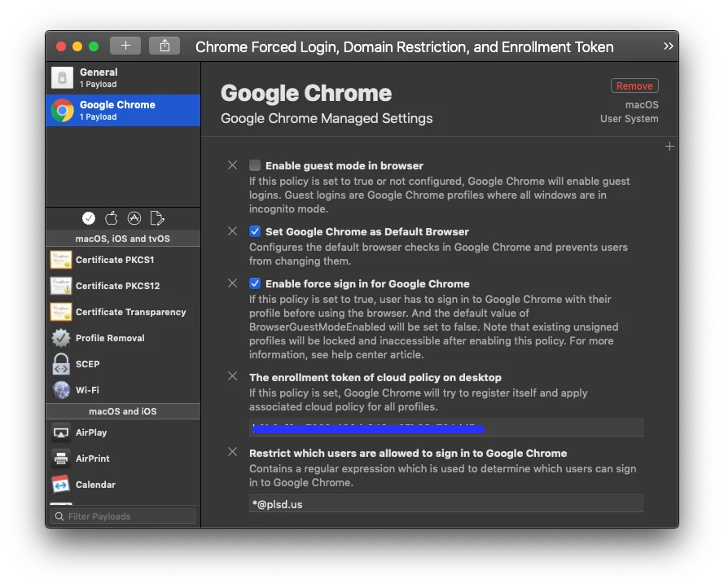Remove the Default Browser setting
The height and width of the screenshot is (588, 724).
click(233, 231)
